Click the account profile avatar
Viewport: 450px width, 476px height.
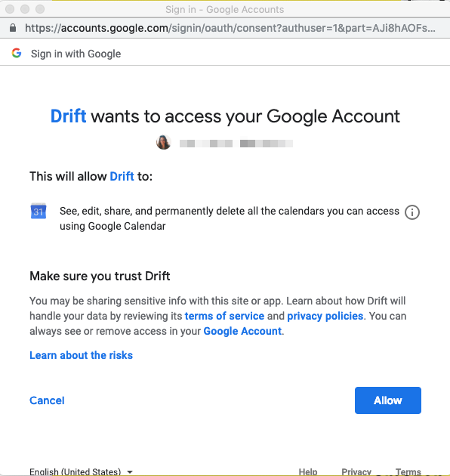[164, 142]
